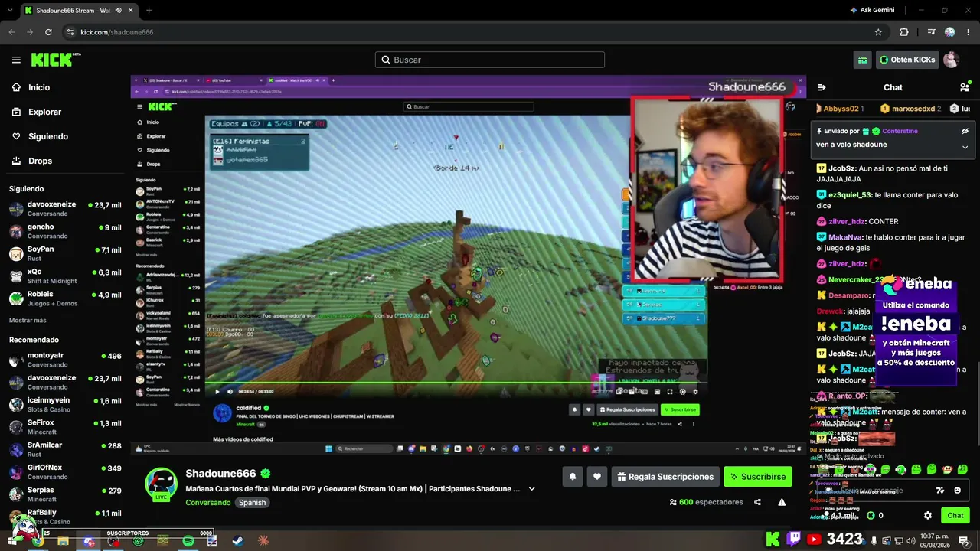The height and width of the screenshot is (551, 980).
Task: Click the Regala Suscripciones button
Action: 665,477
